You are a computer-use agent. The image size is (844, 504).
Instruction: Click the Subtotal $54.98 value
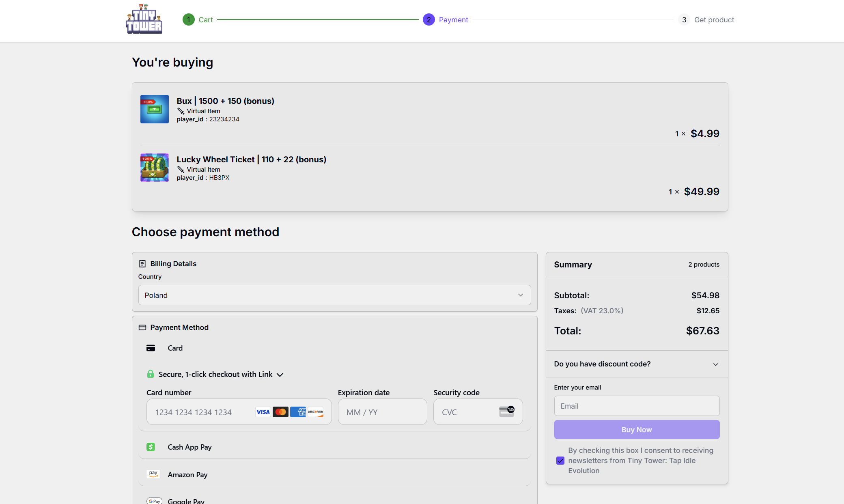tap(705, 295)
